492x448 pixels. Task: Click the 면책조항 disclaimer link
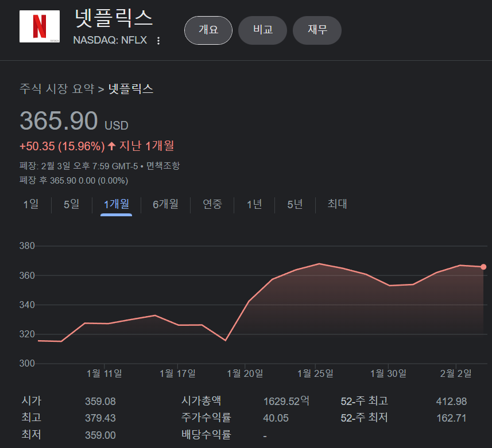coord(163,166)
